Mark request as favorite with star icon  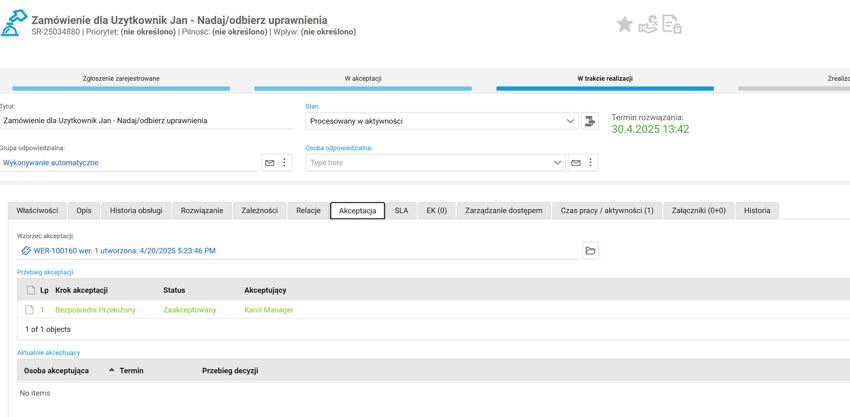coord(624,24)
